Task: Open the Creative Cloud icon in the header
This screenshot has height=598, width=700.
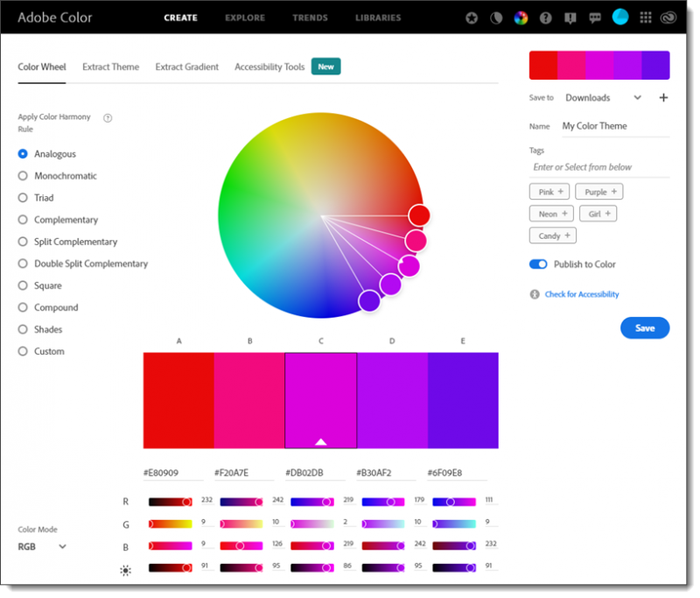Action: (x=669, y=18)
